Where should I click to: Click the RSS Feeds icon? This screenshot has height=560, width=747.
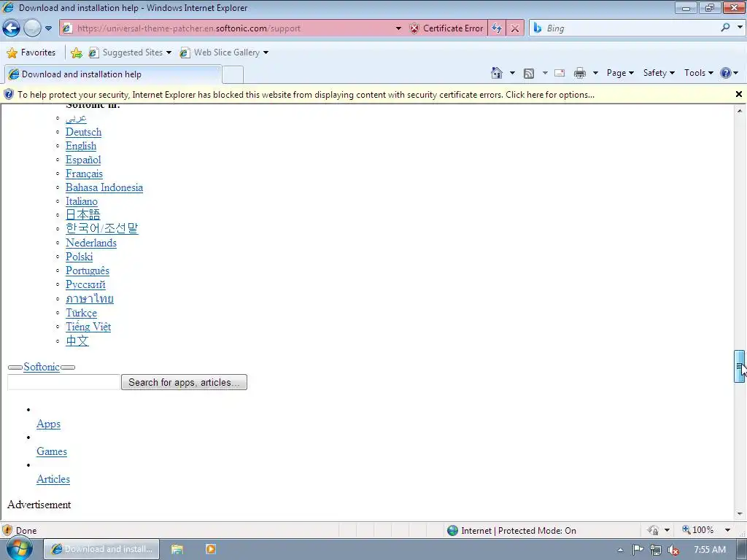(529, 73)
